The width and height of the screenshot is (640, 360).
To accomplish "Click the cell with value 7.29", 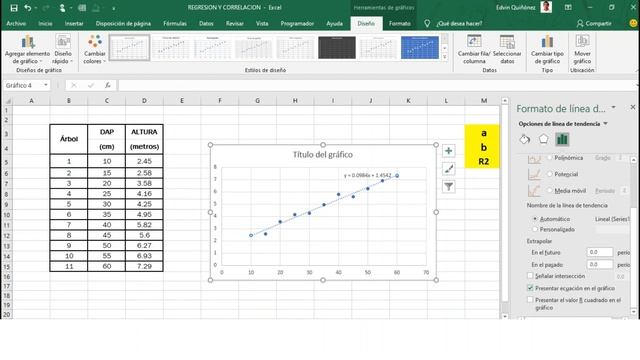I will (144, 267).
